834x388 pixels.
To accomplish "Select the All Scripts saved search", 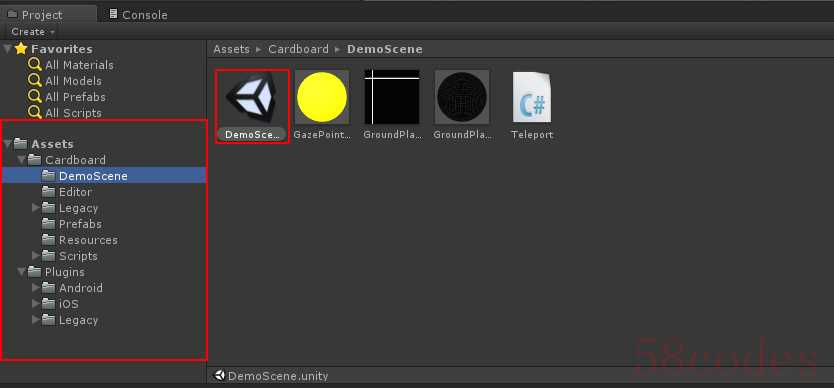I will (x=73, y=113).
